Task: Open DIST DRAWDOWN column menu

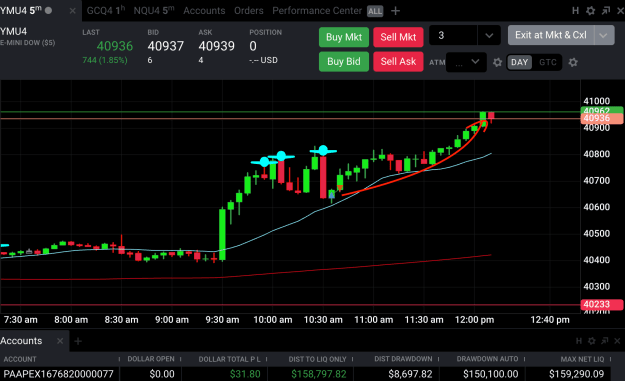Action: point(438,359)
